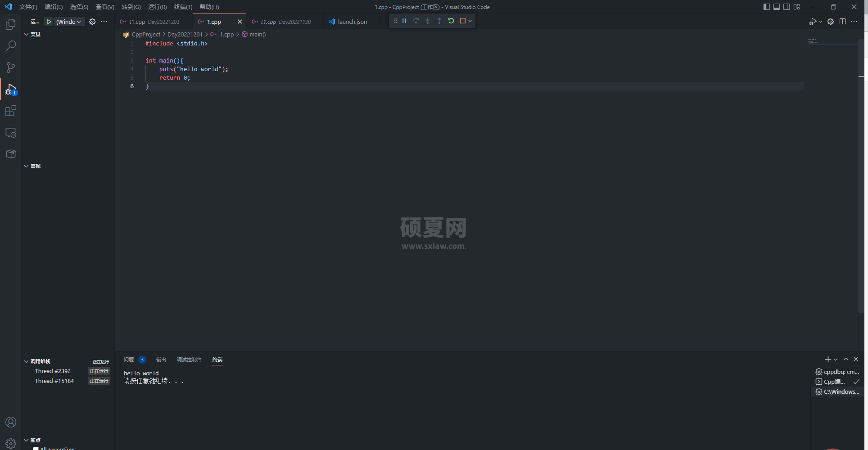
Task: Select Thread #2392 in the call stack
Action: [68, 371]
